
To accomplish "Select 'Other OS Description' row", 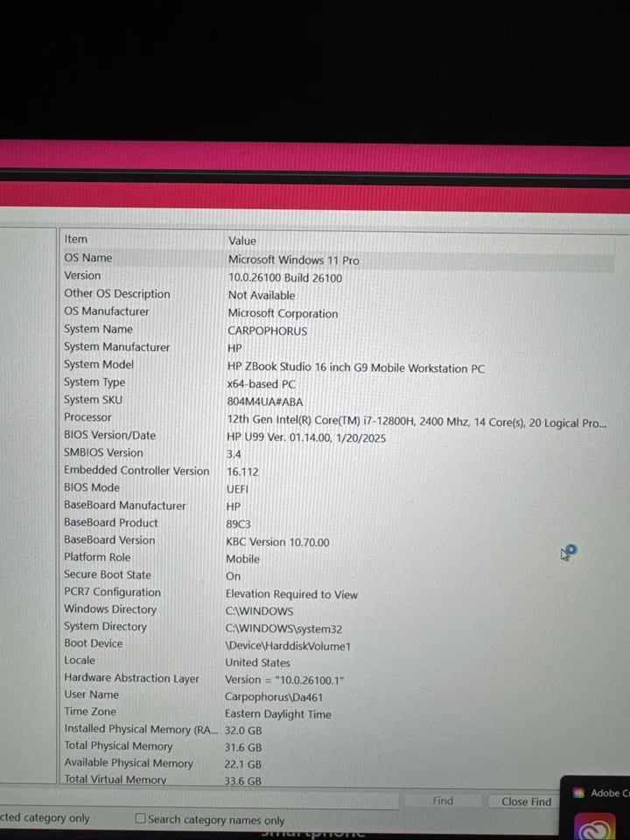I will click(116, 294).
